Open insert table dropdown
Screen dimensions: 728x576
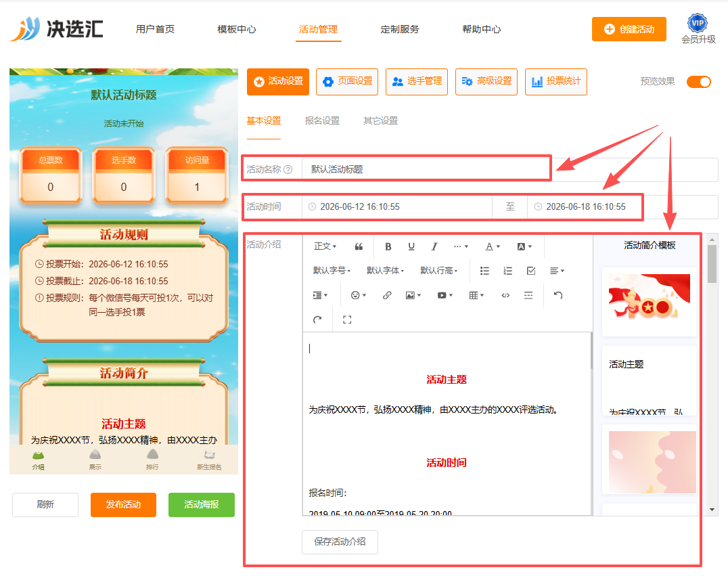click(476, 295)
